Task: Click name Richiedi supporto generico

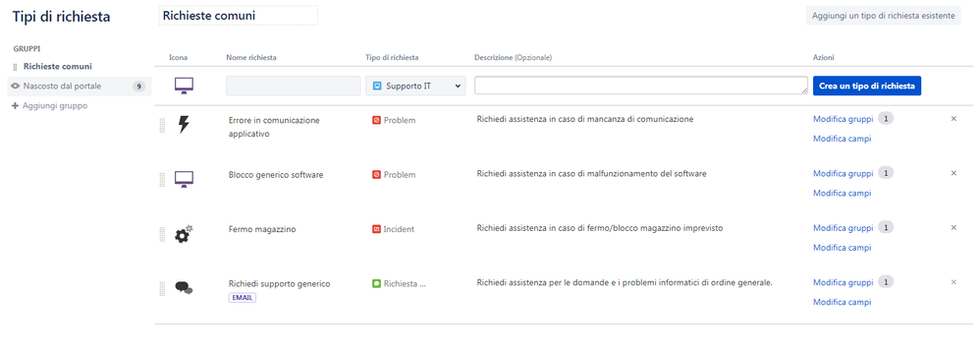Action: (280, 284)
